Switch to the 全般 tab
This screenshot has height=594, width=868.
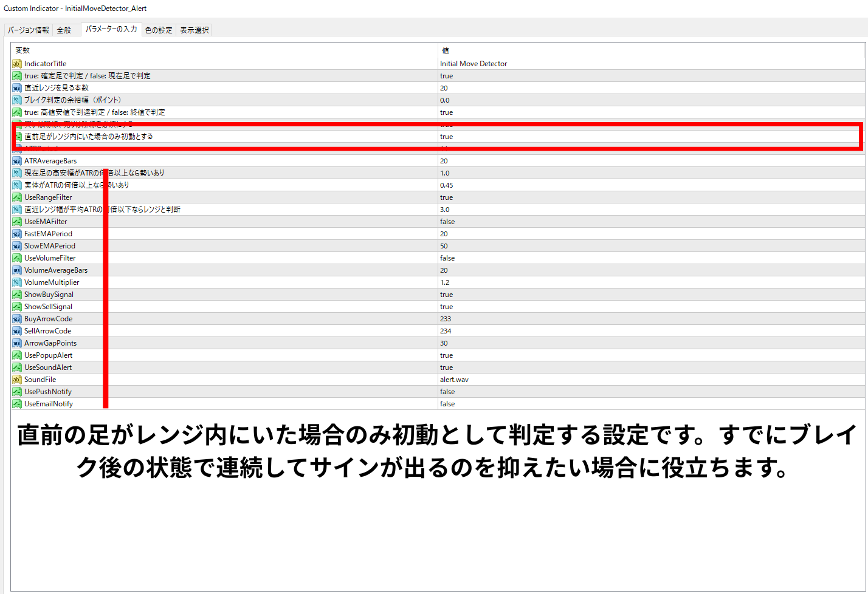coord(64,30)
